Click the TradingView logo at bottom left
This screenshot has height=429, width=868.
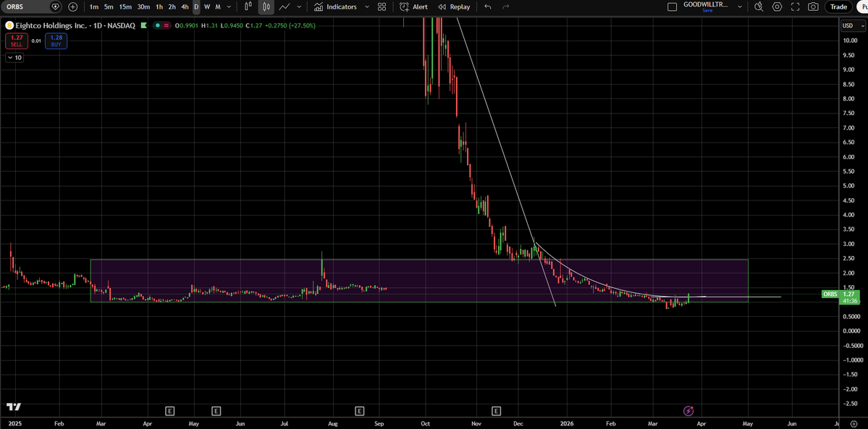pyautogui.click(x=14, y=407)
